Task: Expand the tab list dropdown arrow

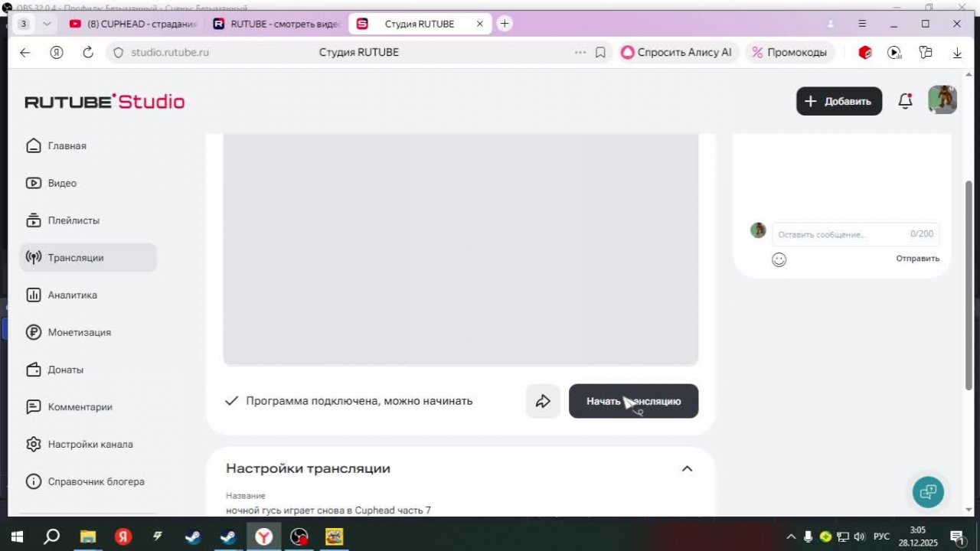Action: pyautogui.click(x=47, y=24)
